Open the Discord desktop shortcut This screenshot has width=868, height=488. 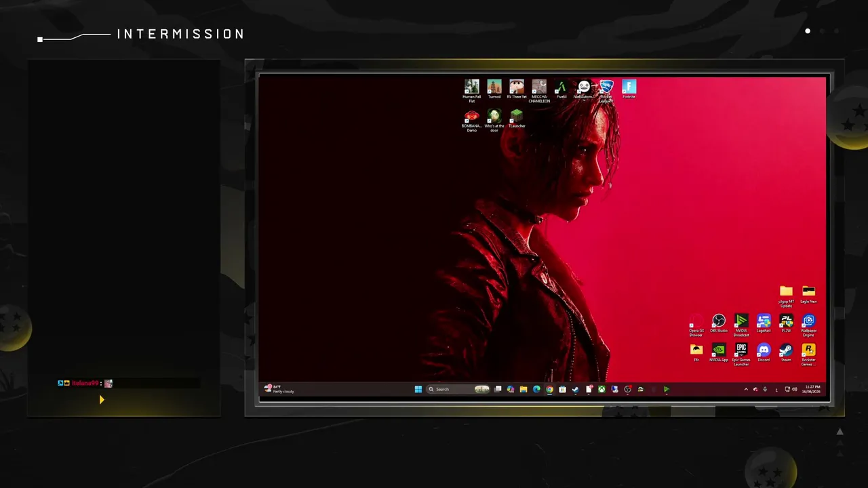(x=764, y=352)
